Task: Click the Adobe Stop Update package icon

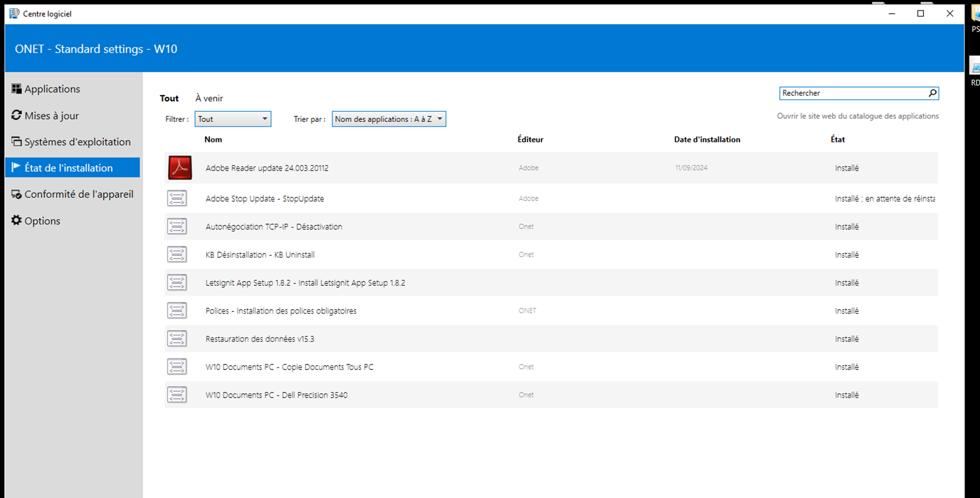Action: pos(177,198)
